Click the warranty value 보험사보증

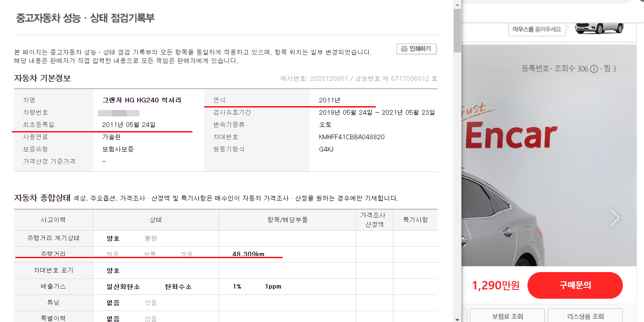tap(118, 149)
